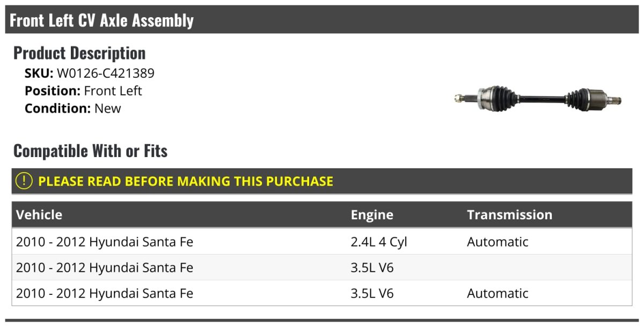The image size is (644, 327).
Task: Select the Engine column header
Action: (x=372, y=215)
